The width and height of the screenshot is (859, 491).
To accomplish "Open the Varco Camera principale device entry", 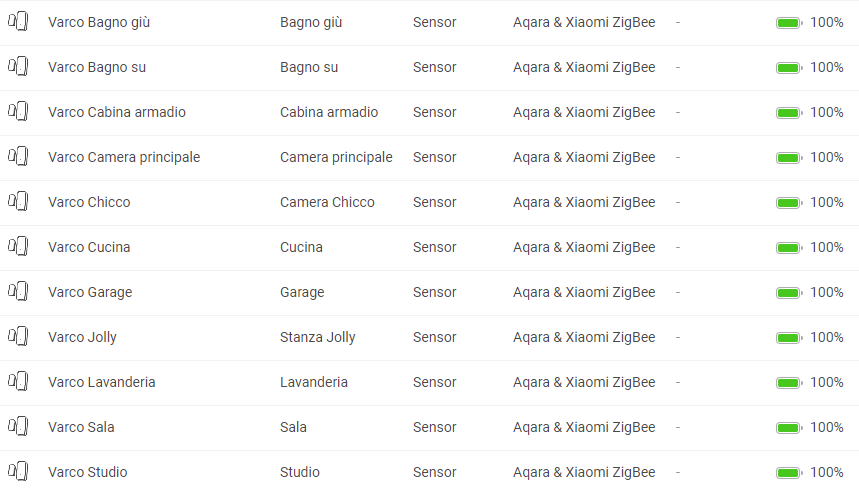I will pyautogui.click(x=124, y=157).
